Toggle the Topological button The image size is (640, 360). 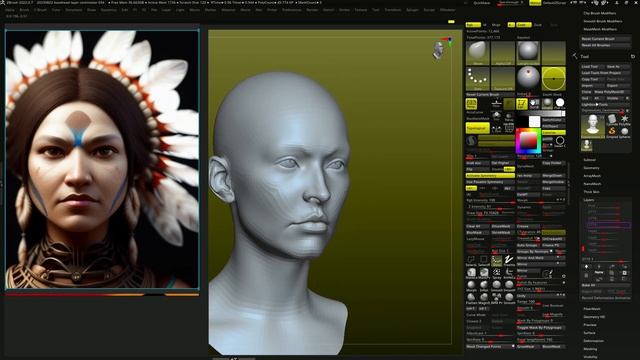478,128
